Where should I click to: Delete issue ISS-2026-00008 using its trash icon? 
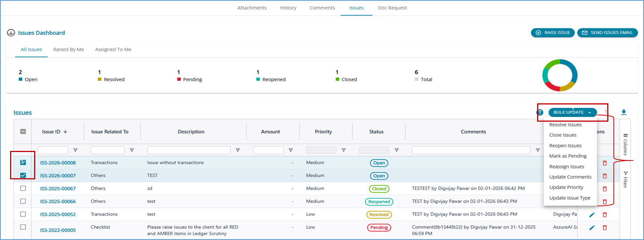(605, 163)
